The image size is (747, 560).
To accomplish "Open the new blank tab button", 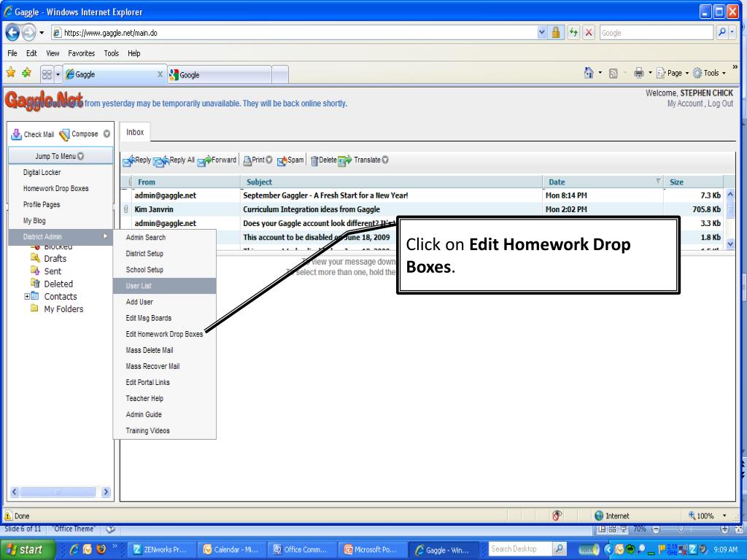I will (280, 75).
